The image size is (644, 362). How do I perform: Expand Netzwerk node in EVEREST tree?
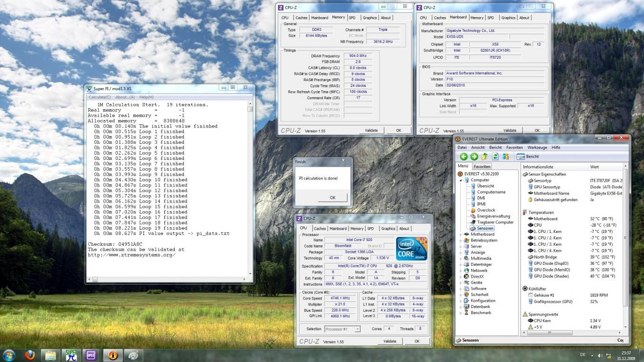coord(460,270)
